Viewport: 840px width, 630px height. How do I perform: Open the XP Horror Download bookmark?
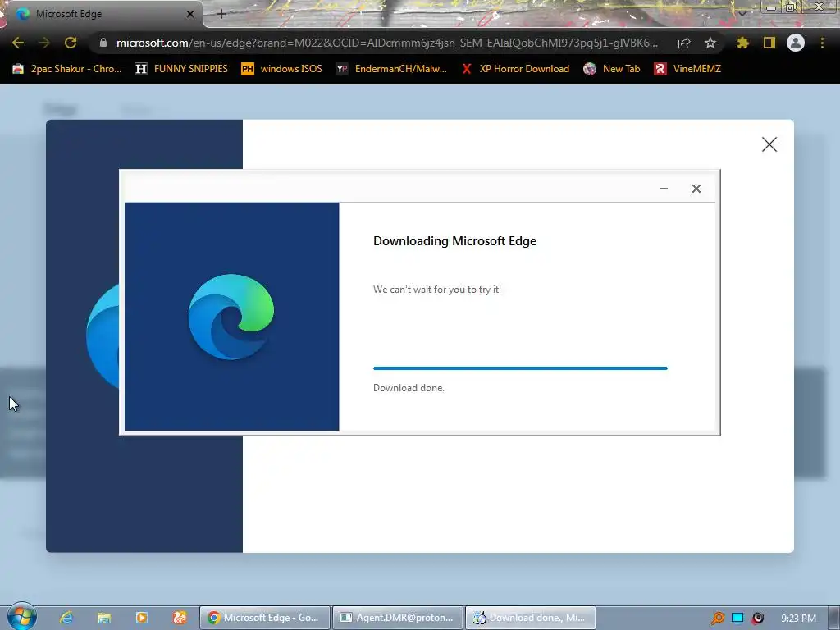point(515,69)
